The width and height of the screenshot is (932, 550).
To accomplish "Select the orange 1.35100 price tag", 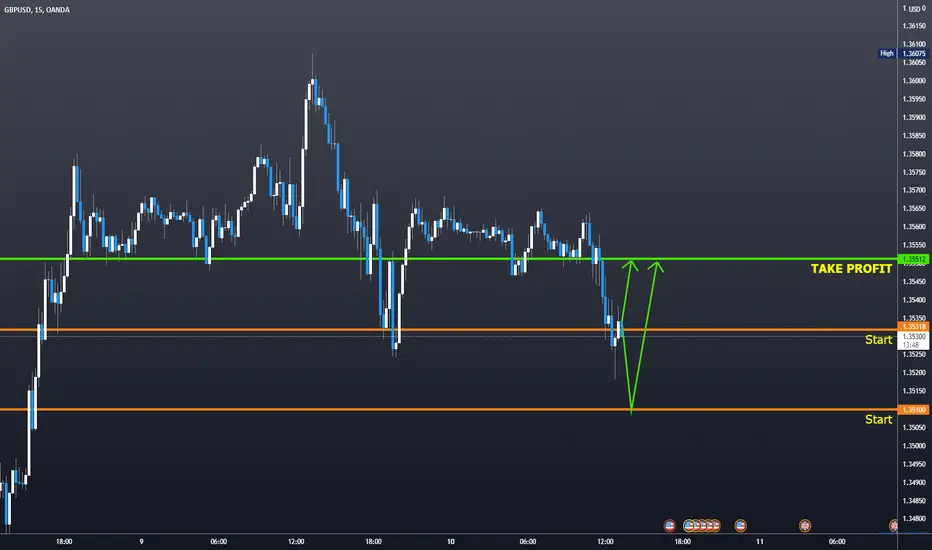I will (914, 410).
